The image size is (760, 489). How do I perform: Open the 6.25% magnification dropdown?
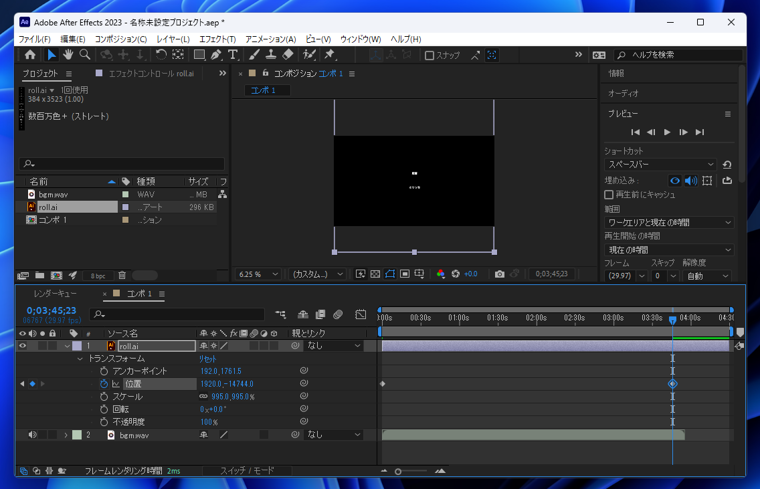258,274
